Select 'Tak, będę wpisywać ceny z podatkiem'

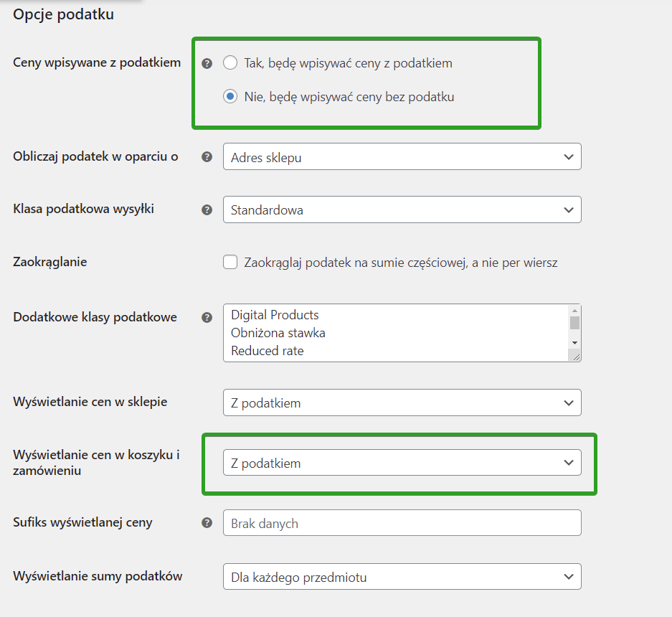230,63
